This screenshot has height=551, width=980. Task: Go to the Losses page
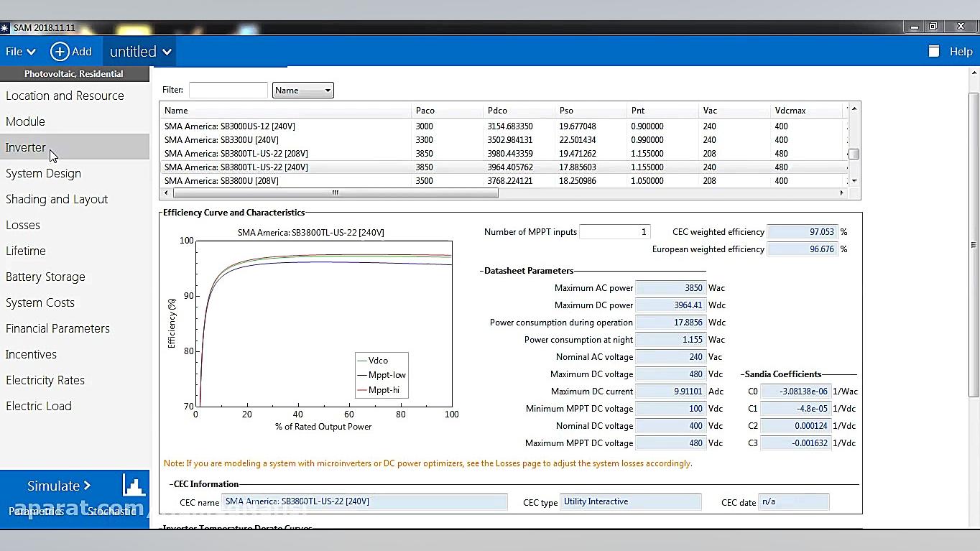[x=75, y=225]
